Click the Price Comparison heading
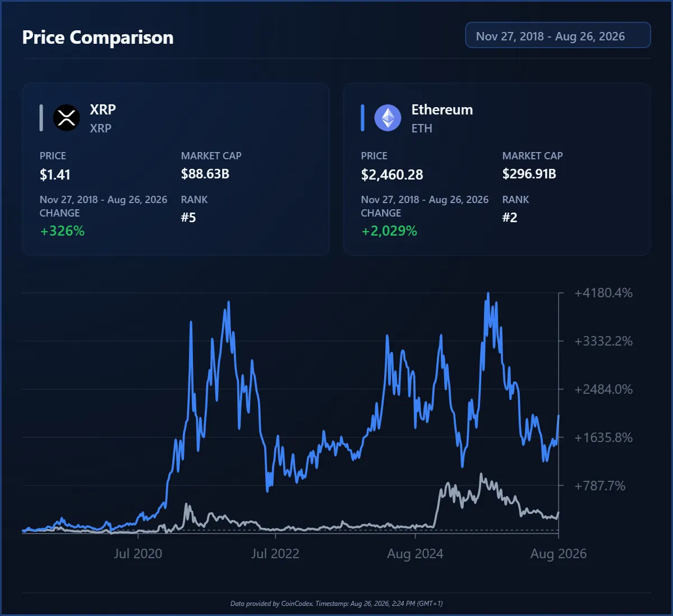Screen dimensions: 673x616 [x=98, y=37]
